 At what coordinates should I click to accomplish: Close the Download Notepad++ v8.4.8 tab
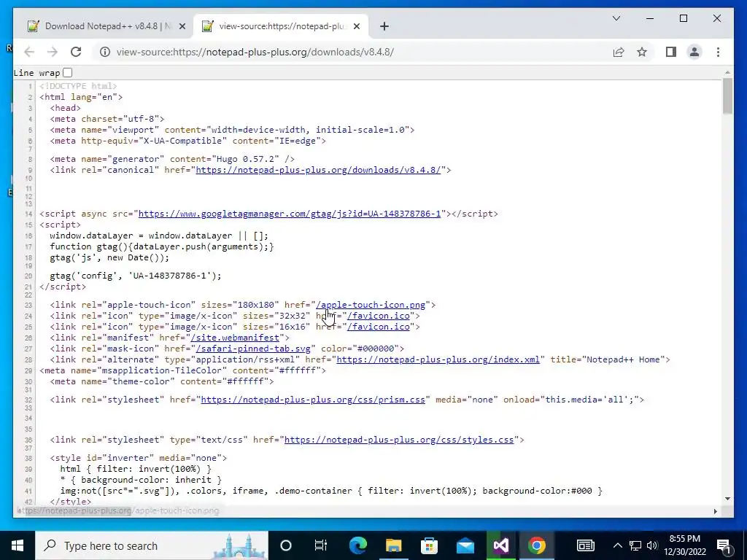182,27
